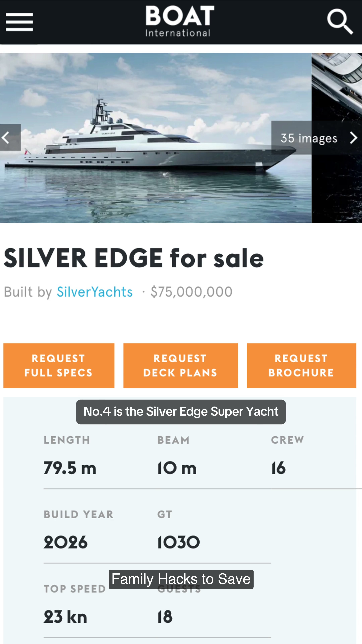Click the $75,000,000 price text

pyautogui.click(x=191, y=292)
